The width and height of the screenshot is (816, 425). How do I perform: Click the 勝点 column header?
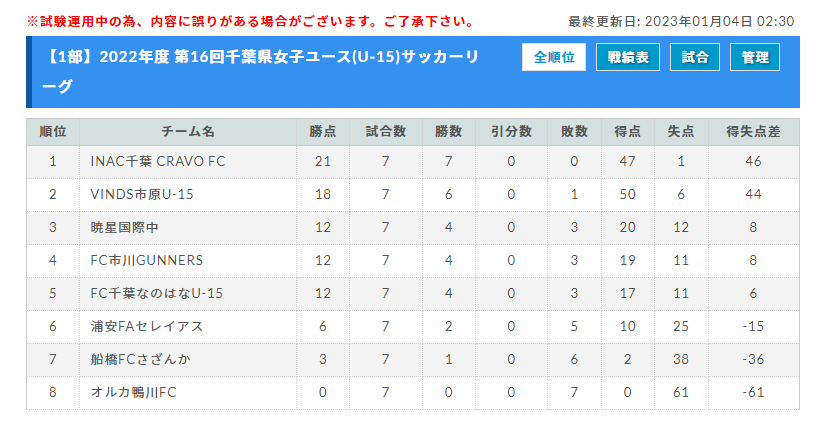point(323,132)
